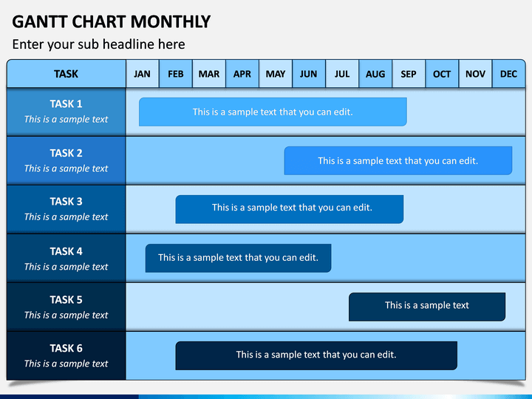This screenshot has width=532, height=399.
Task: Select the AUG month header cell
Action: tap(375, 74)
